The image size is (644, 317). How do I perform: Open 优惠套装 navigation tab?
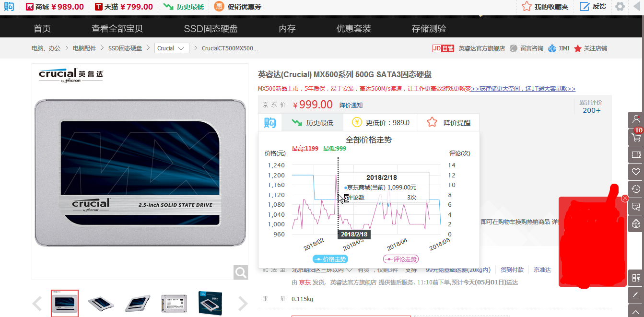click(x=354, y=29)
